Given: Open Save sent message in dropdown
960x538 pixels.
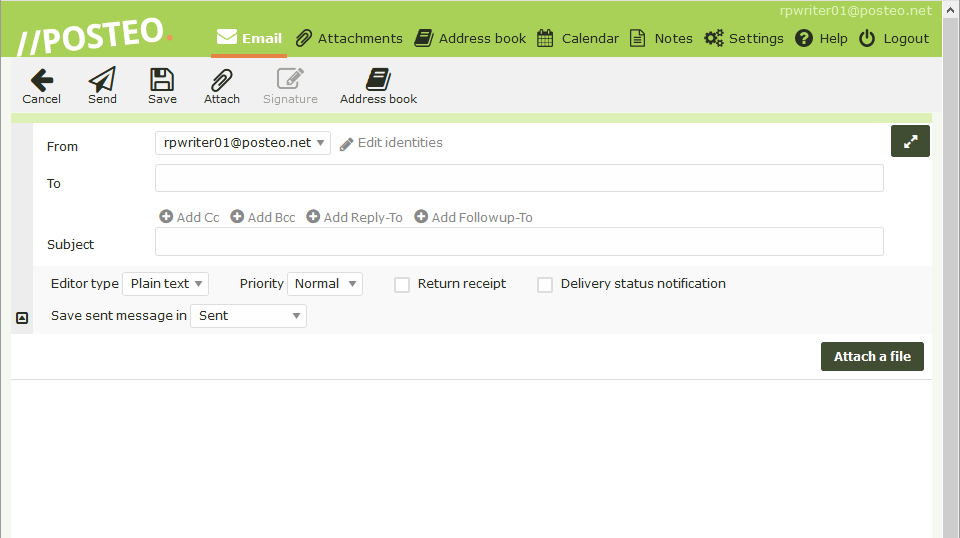Looking at the screenshot, I should (x=249, y=316).
